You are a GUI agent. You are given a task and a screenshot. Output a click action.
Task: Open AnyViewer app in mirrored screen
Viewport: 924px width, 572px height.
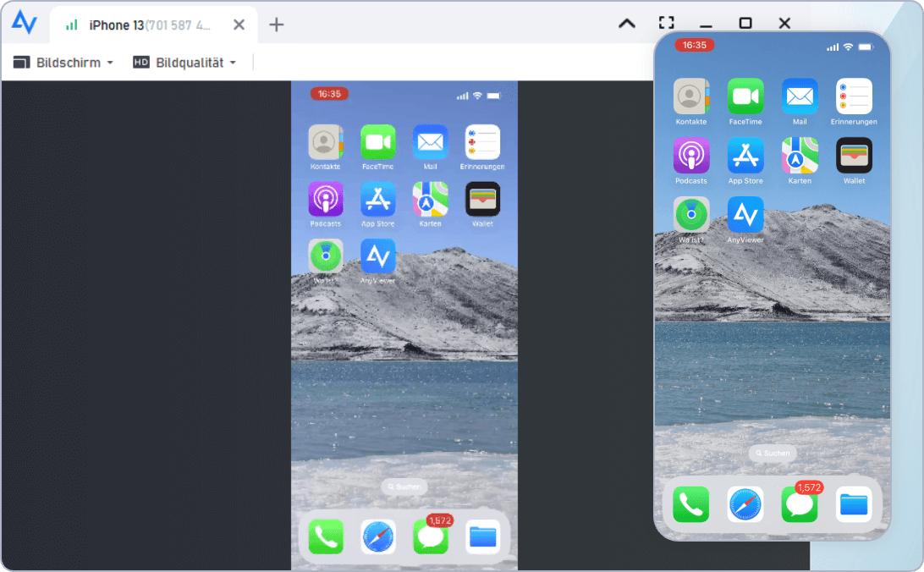pyautogui.click(x=377, y=256)
